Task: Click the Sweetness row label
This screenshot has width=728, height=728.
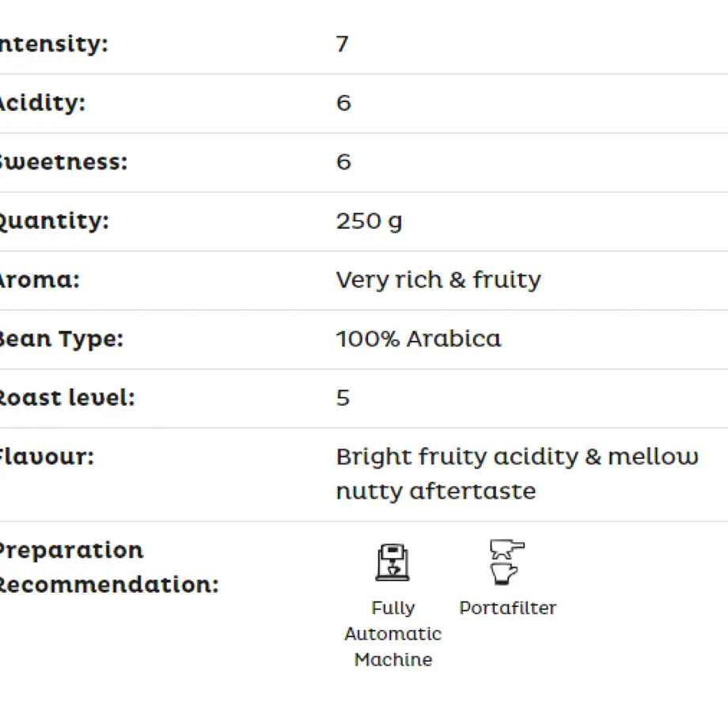Action: [x=63, y=162]
